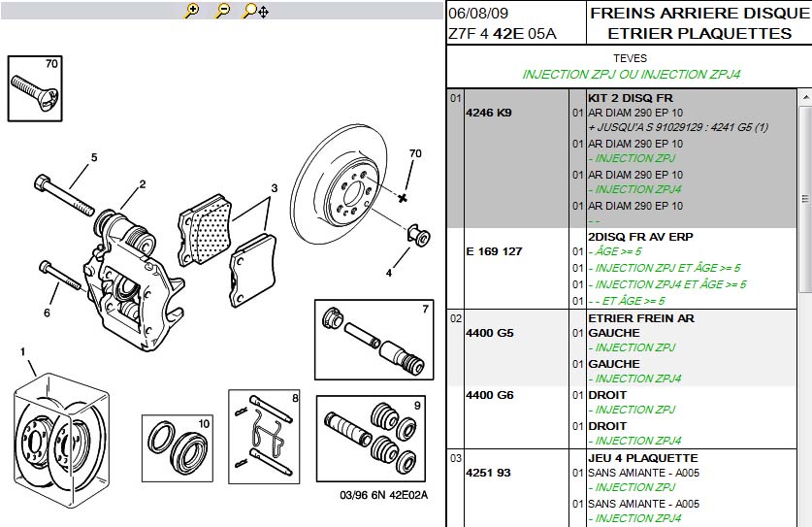Image resolution: width=812 pixels, height=527 pixels.
Task: Select the boxed disc pair labelled 1
Action: [x=61, y=440]
